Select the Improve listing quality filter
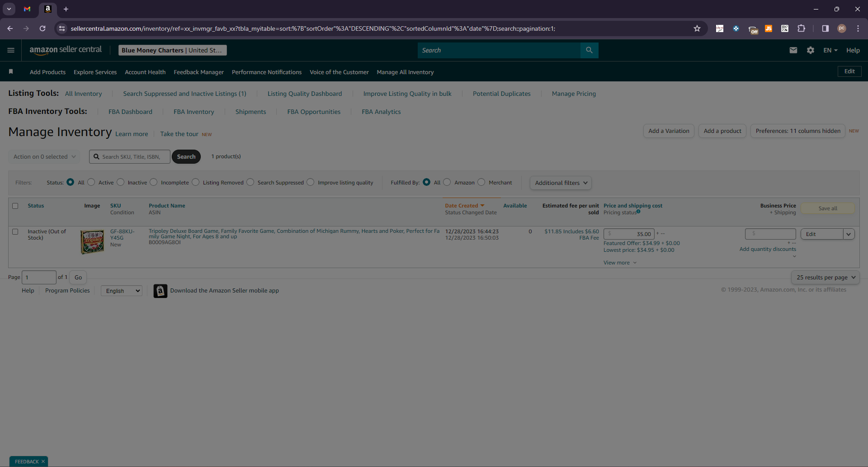The height and width of the screenshot is (467, 868). 311,182
